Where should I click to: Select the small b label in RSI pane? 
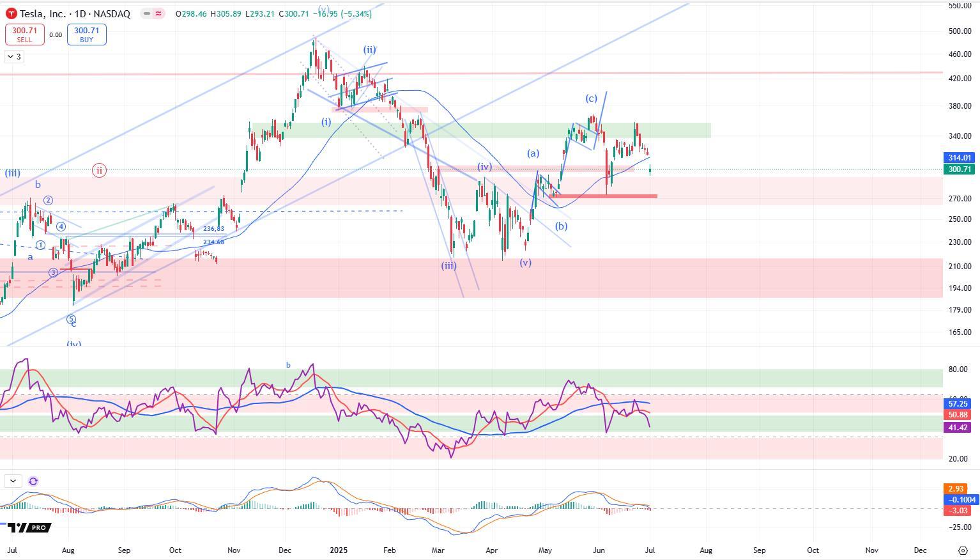point(288,366)
